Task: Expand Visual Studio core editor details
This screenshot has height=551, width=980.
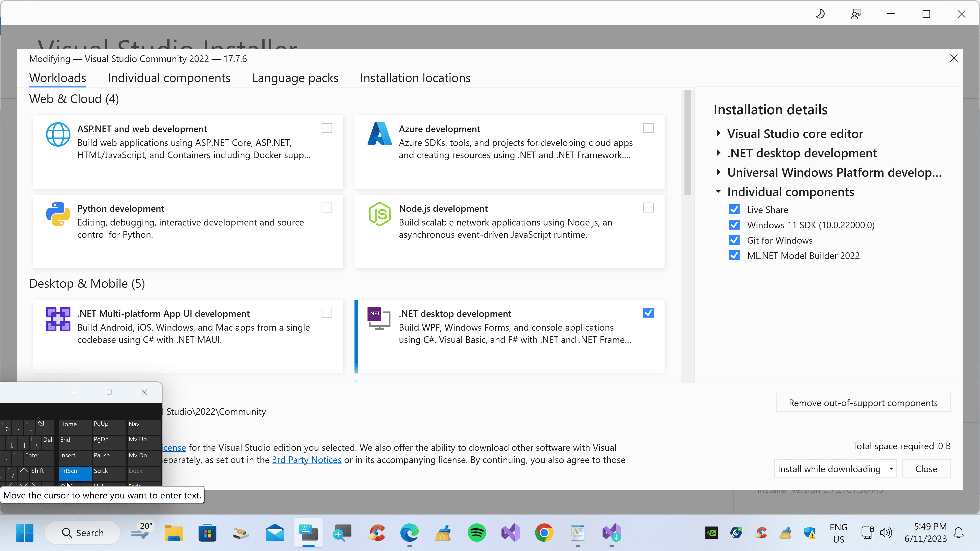Action: (x=718, y=133)
